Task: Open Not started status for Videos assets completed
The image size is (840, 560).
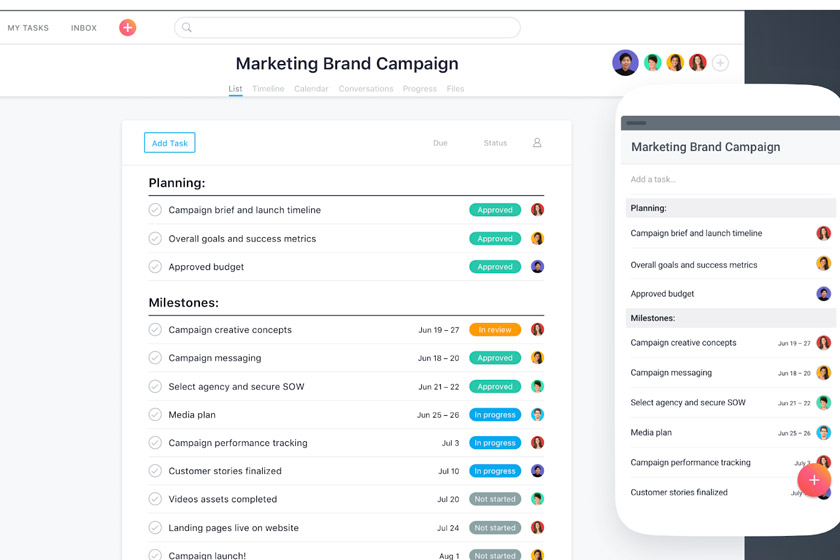Action: point(495,499)
